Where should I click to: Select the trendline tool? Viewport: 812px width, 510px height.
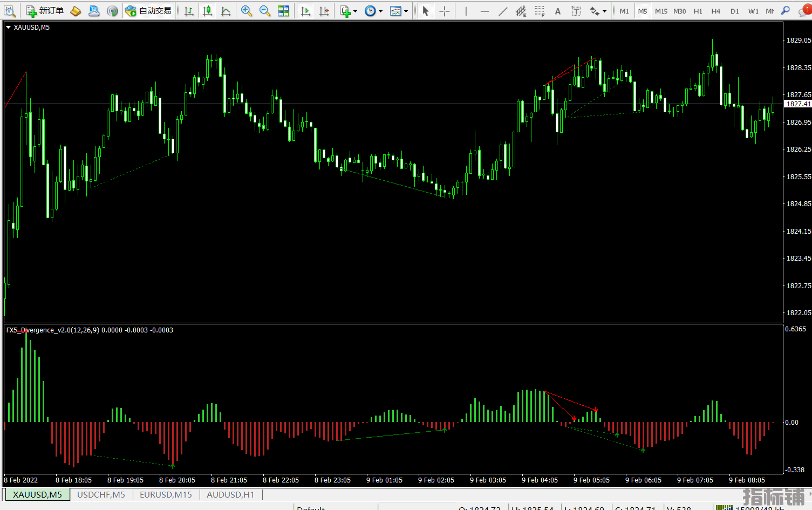(x=503, y=11)
